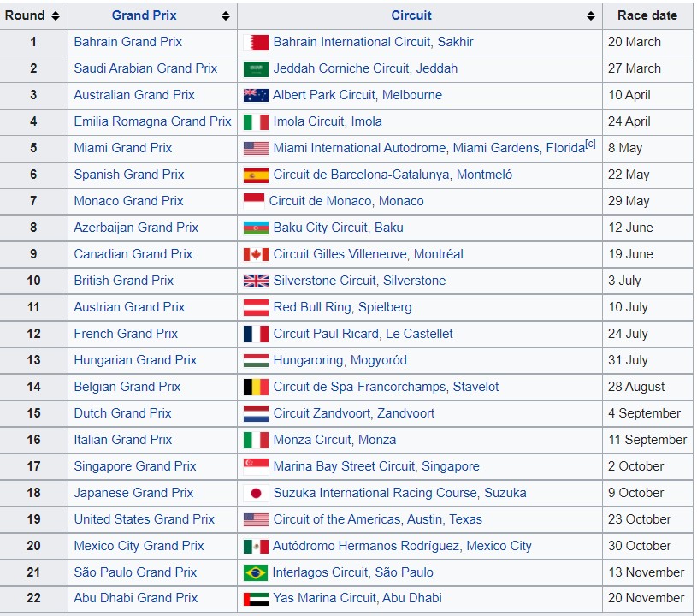The height and width of the screenshot is (616, 697).
Task: Click the US flag beside Miami Autodrome
Action: pyautogui.click(x=256, y=148)
